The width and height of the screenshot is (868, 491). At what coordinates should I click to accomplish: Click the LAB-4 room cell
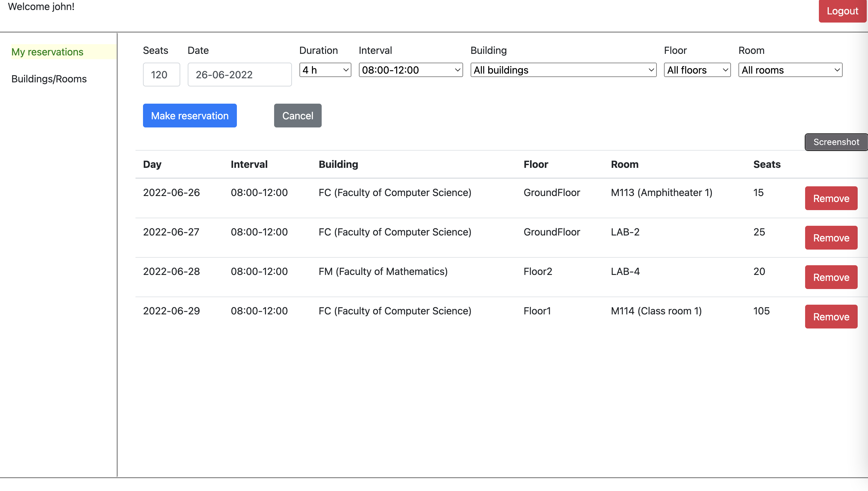(625, 271)
